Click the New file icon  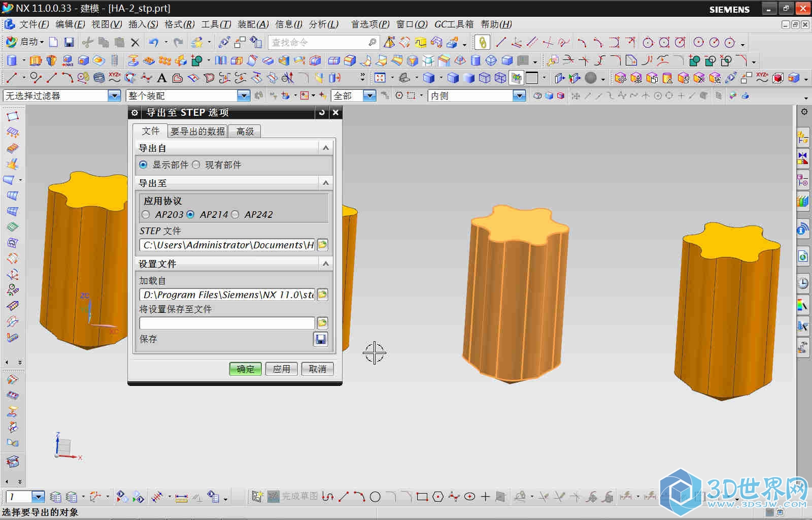click(x=53, y=42)
